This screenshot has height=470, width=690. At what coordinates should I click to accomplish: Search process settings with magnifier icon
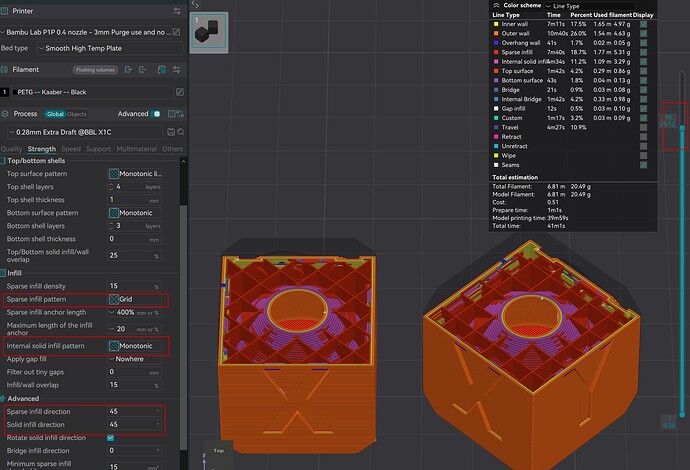(x=180, y=132)
